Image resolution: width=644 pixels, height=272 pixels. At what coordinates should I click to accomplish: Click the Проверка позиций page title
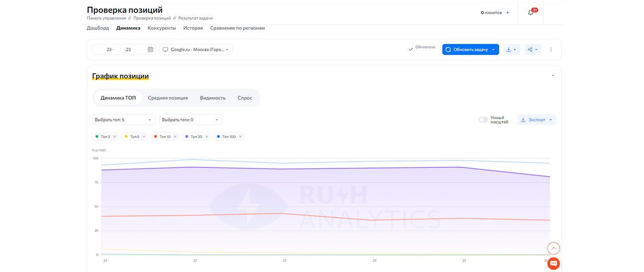125,10
